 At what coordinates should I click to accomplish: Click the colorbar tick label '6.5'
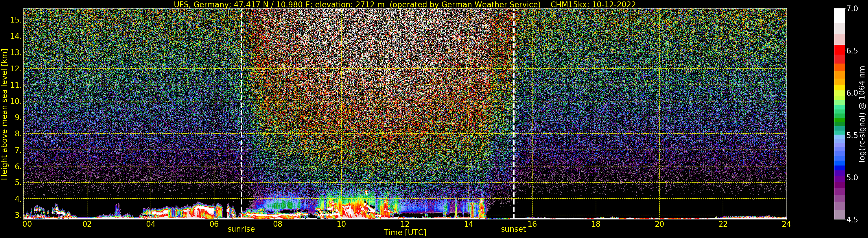(x=852, y=51)
